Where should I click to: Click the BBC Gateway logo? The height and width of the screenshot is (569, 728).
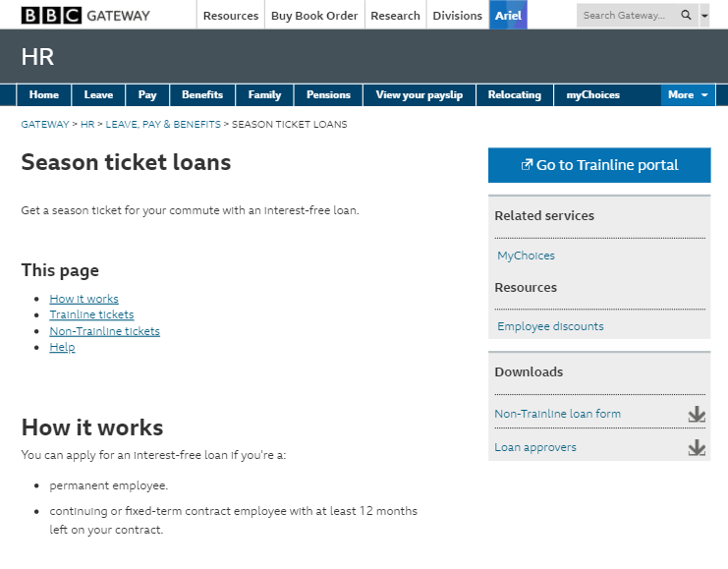pyautogui.click(x=85, y=15)
